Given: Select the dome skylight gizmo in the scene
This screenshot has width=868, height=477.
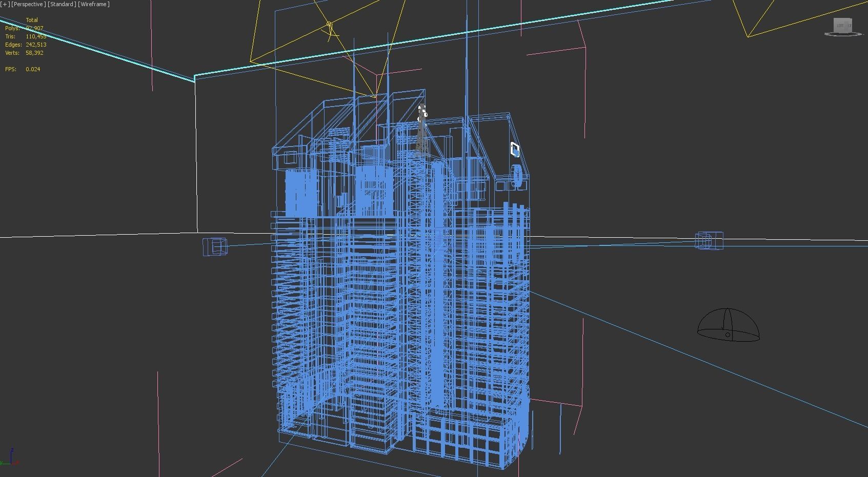Looking at the screenshot, I should click(728, 325).
